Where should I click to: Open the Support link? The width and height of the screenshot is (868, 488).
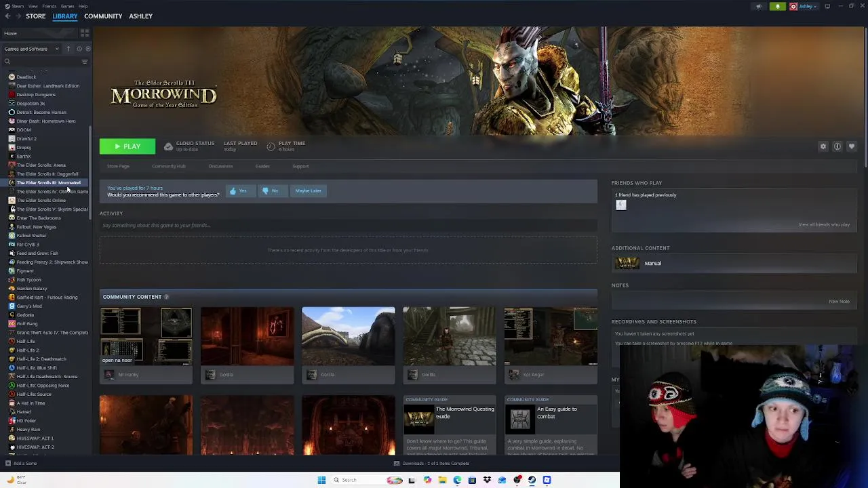tap(300, 166)
